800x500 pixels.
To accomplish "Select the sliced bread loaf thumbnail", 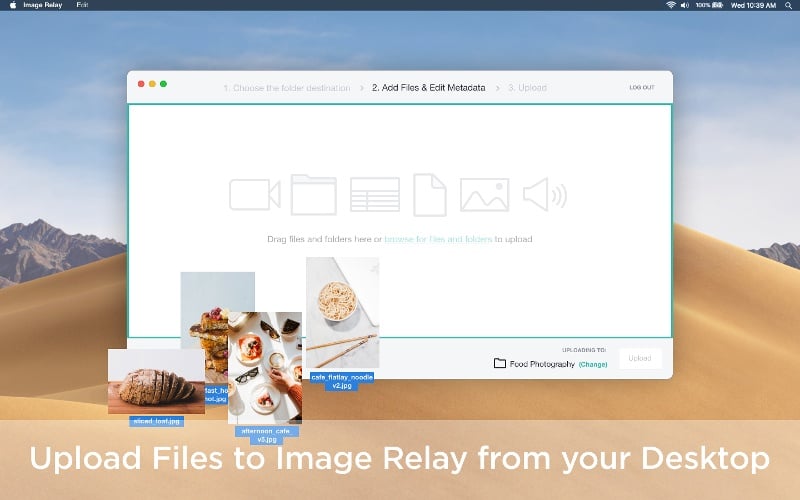I will click(156, 382).
